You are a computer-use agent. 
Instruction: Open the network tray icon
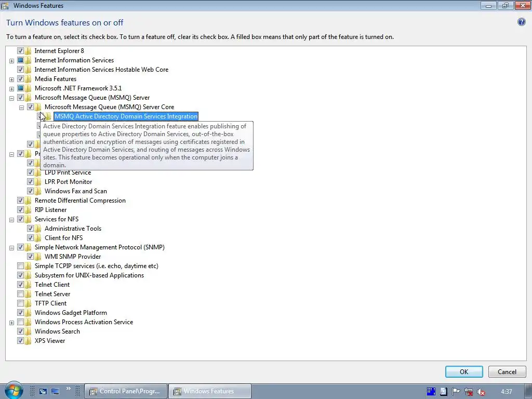pos(469,392)
